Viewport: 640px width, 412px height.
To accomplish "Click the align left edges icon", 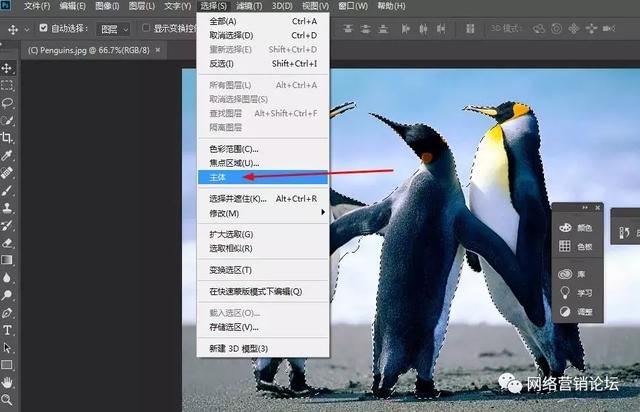I will [x=405, y=29].
